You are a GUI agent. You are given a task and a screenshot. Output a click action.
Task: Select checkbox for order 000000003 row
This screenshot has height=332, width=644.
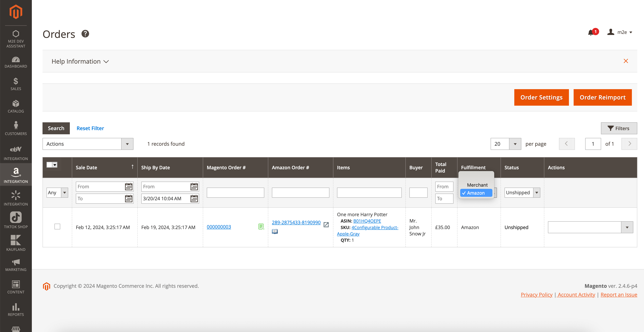(57, 227)
